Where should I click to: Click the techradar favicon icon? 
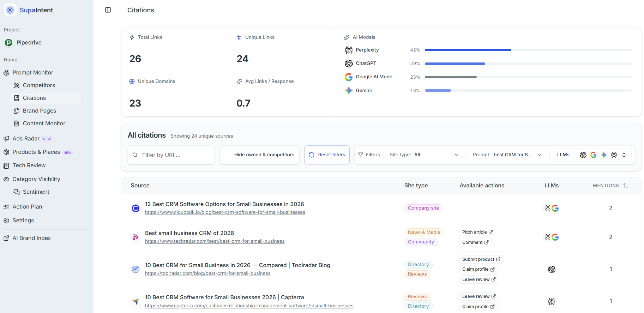(x=136, y=237)
